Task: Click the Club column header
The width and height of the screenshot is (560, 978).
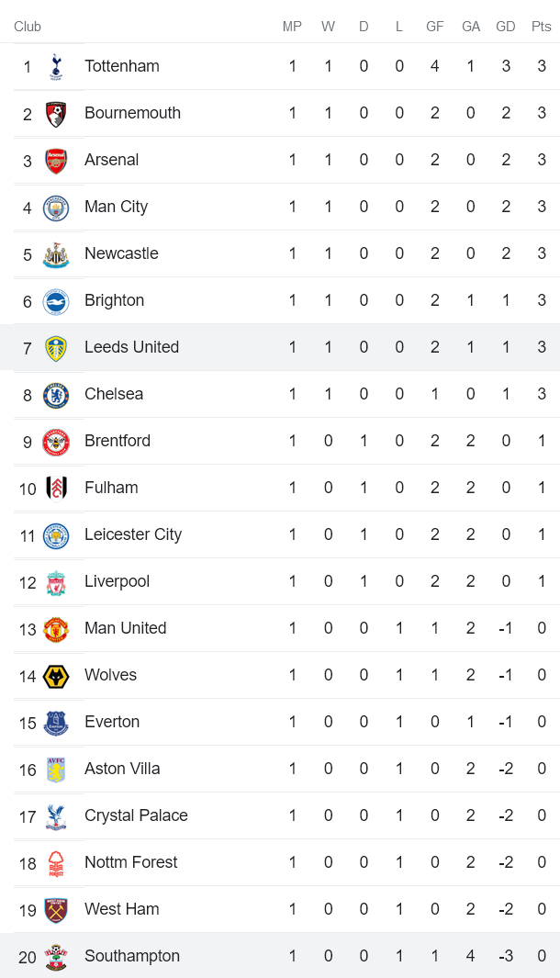Action: [28, 27]
